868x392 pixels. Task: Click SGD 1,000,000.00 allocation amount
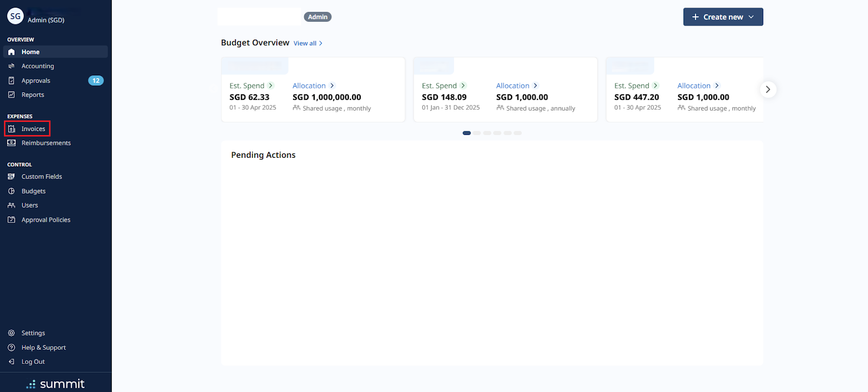[x=327, y=97]
